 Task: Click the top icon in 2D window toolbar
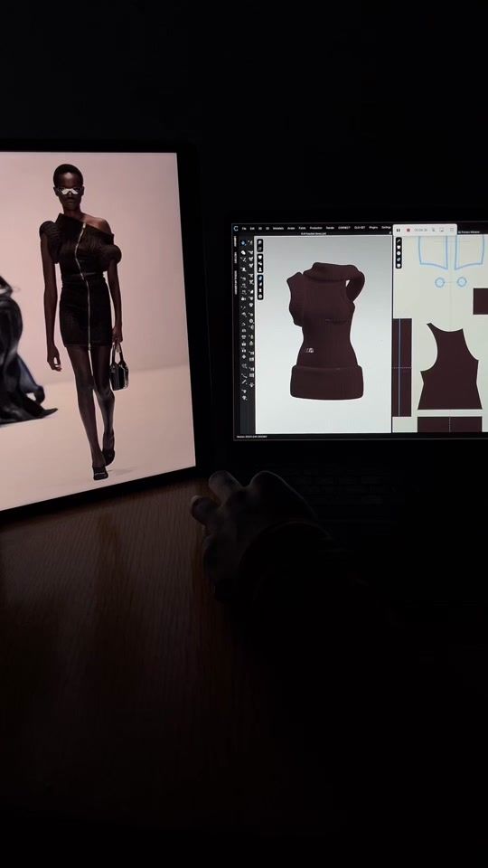pos(399,242)
